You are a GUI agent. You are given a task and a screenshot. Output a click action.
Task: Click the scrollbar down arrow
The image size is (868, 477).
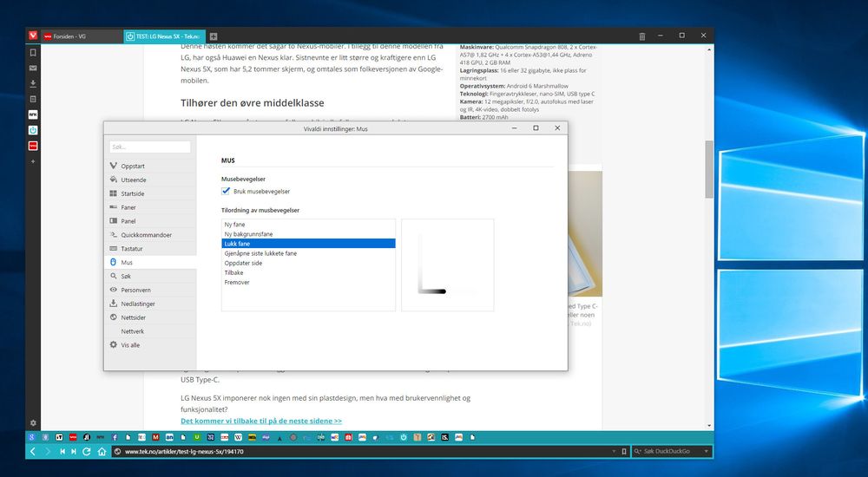point(709,426)
